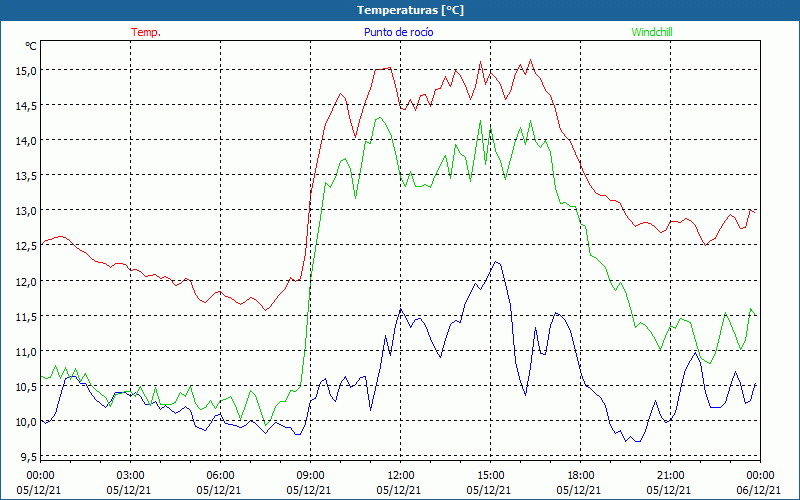The image size is (800, 500).
Task: Click the 21:00 time axis label
Action: coord(670,475)
